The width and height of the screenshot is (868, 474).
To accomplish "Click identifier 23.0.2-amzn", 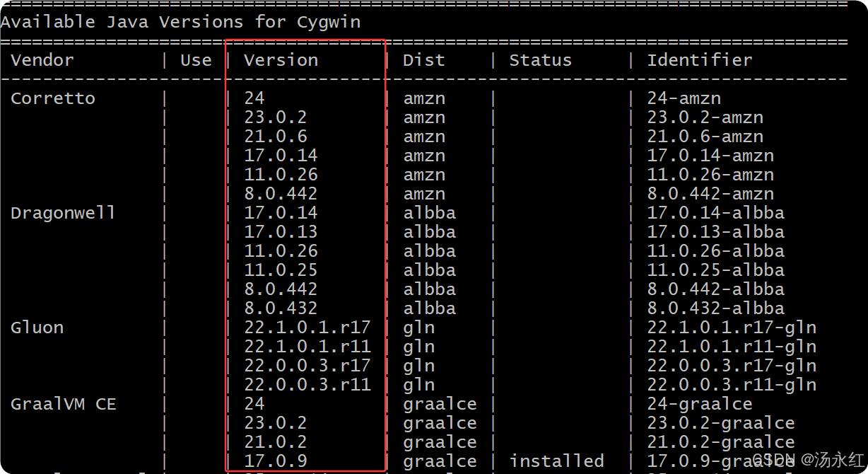I will 705,117.
